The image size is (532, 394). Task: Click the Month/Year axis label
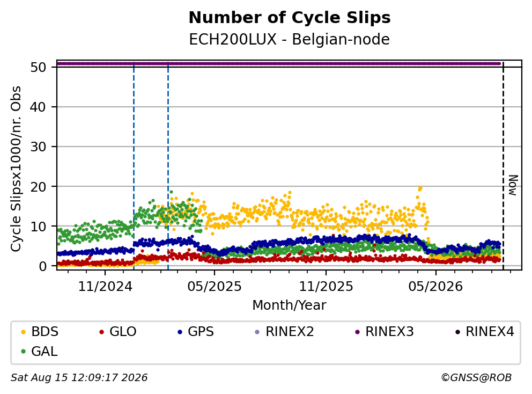290,305
